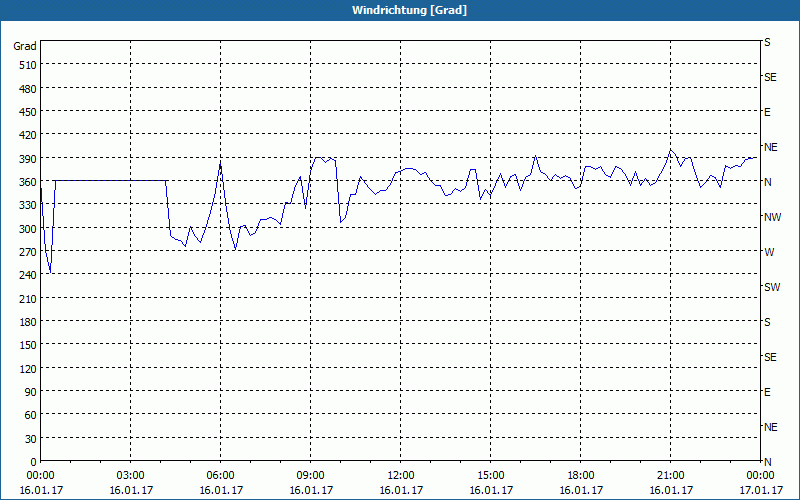The width and height of the screenshot is (800, 500).
Task: Select the 240 y-axis tick label
Action: pyautogui.click(x=28, y=276)
